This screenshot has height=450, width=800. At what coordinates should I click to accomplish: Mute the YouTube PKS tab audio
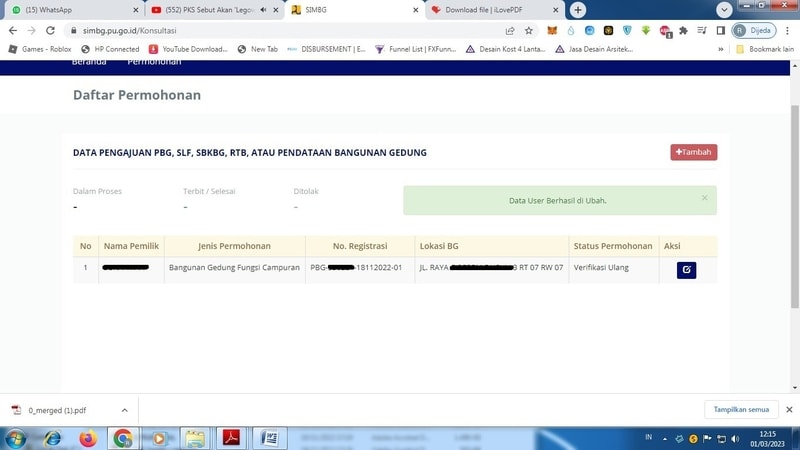coord(262,9)
